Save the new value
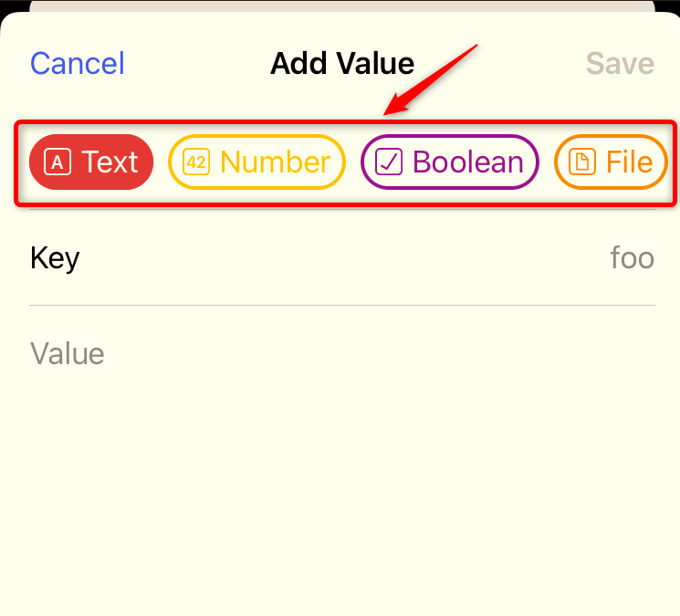Image resolution: width=680 pixels, height=616 pixels. click(620, 64)
